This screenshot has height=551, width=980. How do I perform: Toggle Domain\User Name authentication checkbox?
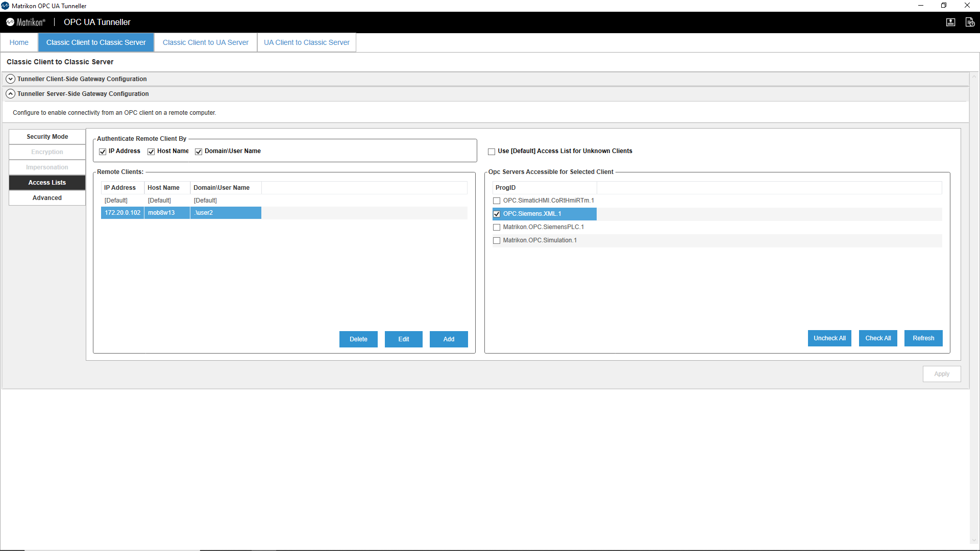coord(199,152)
